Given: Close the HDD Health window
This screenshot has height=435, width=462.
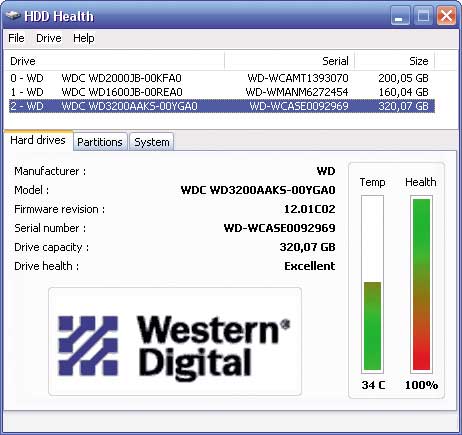Looking at the screenshot, I should [x=446, y=16].
